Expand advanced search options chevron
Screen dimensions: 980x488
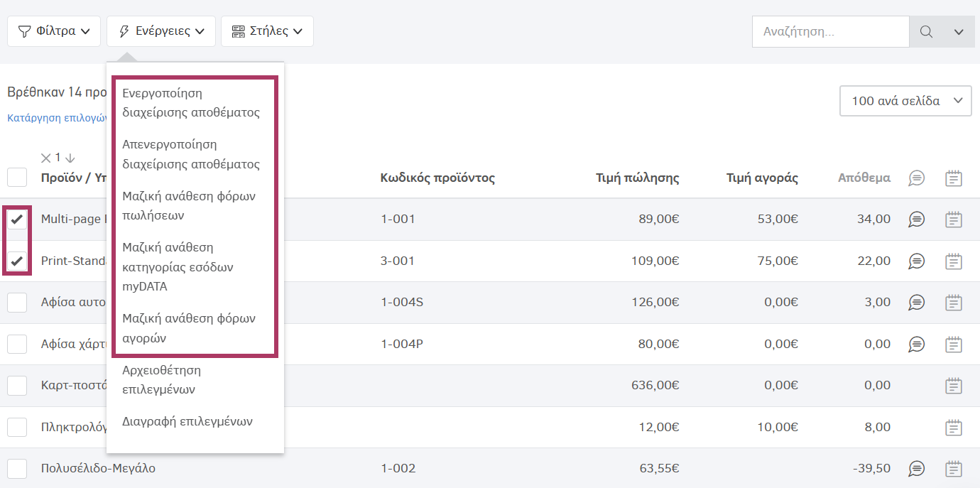coord(959,32)
